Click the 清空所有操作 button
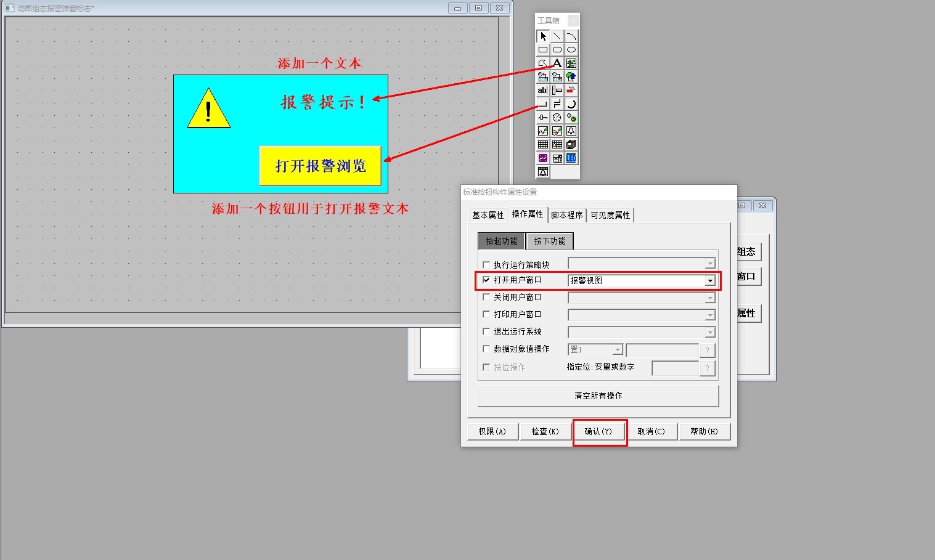 point(597,396)
